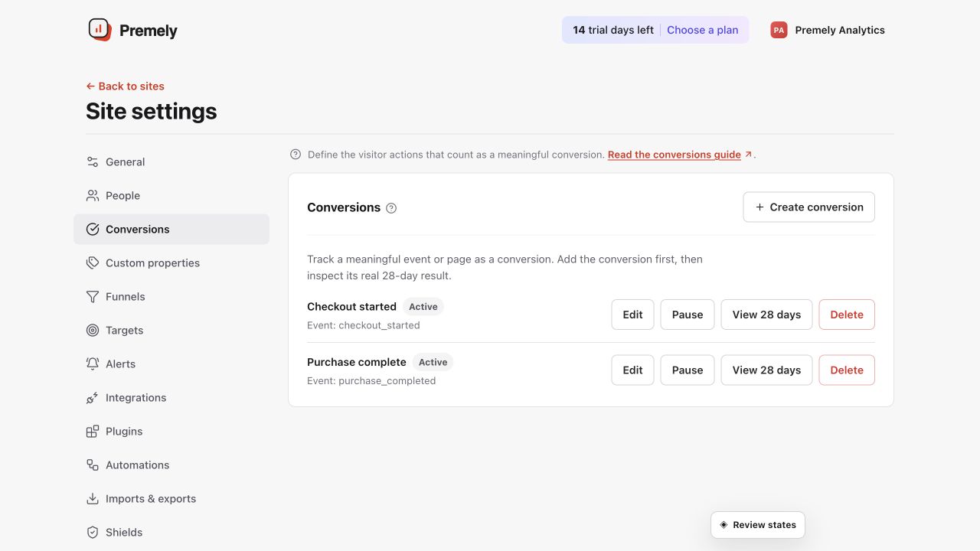Viewport: 980px width, 551px height.
Task: Open the Integrations menu item
Action: coord(171,398)
